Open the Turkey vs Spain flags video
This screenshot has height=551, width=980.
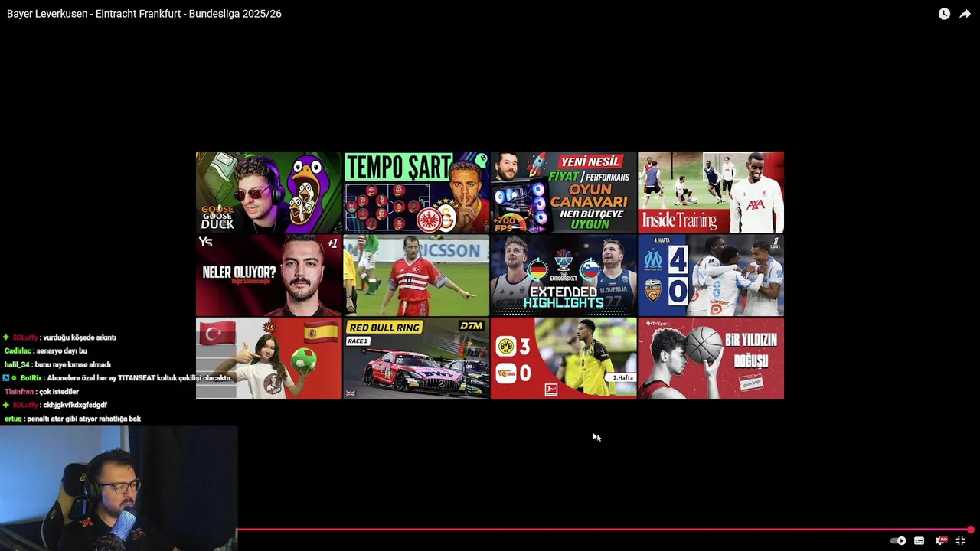[x=269, y=358]
